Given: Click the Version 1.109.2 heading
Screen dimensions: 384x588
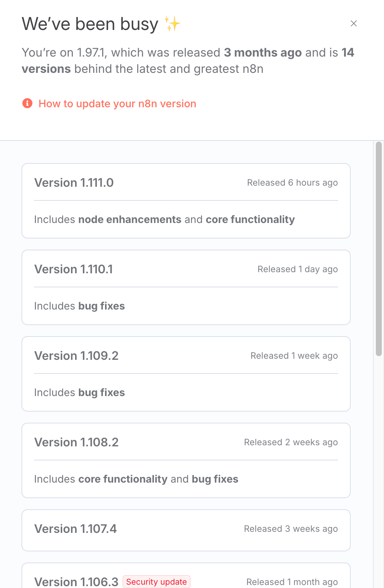Looking at the screenshot, I should [x=76, y=356].
